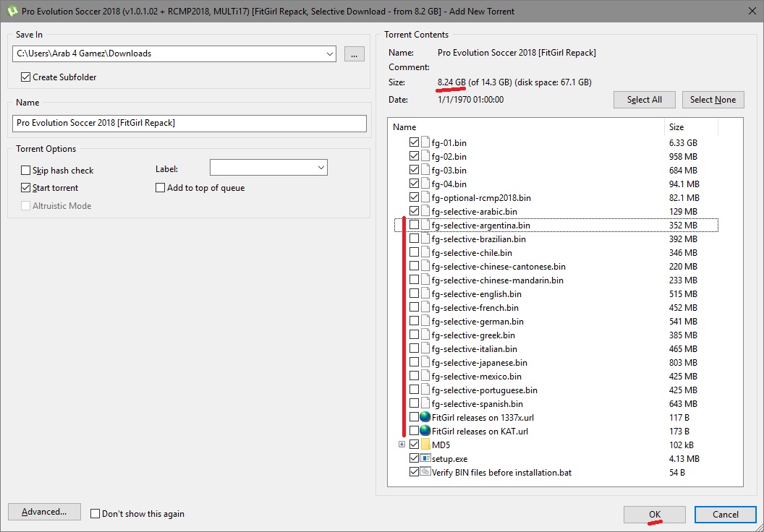The image size is (764, 532).
Task: Click the fg-selective-argentina.bin file icon
Action: coord(425,225)
